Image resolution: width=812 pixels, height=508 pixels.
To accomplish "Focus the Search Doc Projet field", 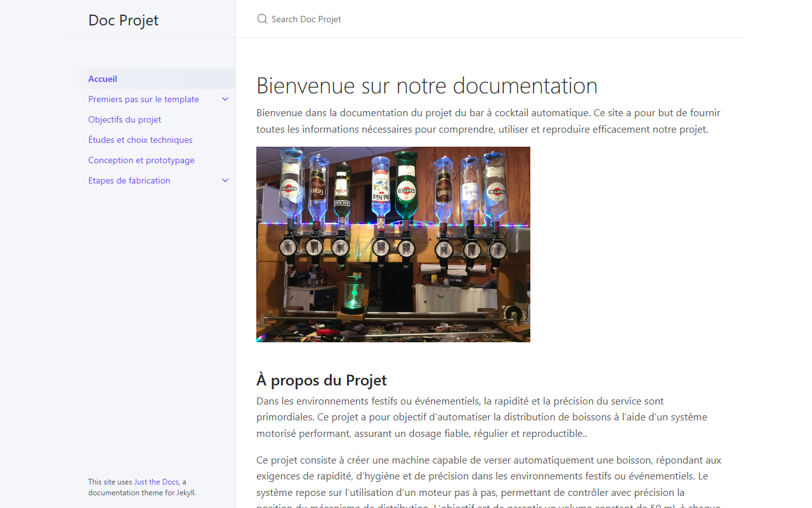I will coord(490,19).
